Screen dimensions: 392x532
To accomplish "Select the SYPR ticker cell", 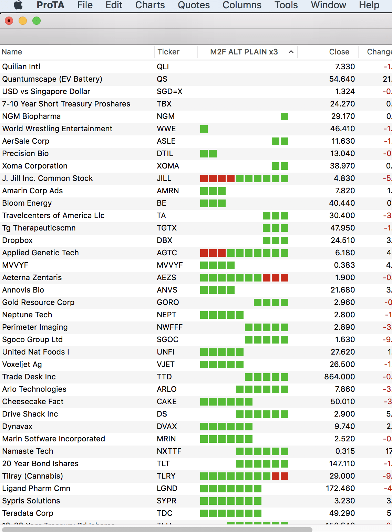I will click(x=166, y=501).
